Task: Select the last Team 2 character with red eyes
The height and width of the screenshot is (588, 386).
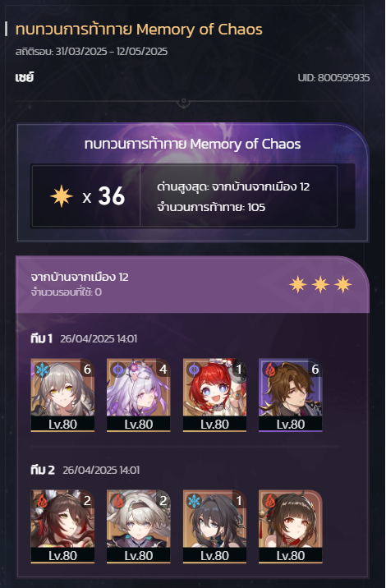Action: [291, 526]
